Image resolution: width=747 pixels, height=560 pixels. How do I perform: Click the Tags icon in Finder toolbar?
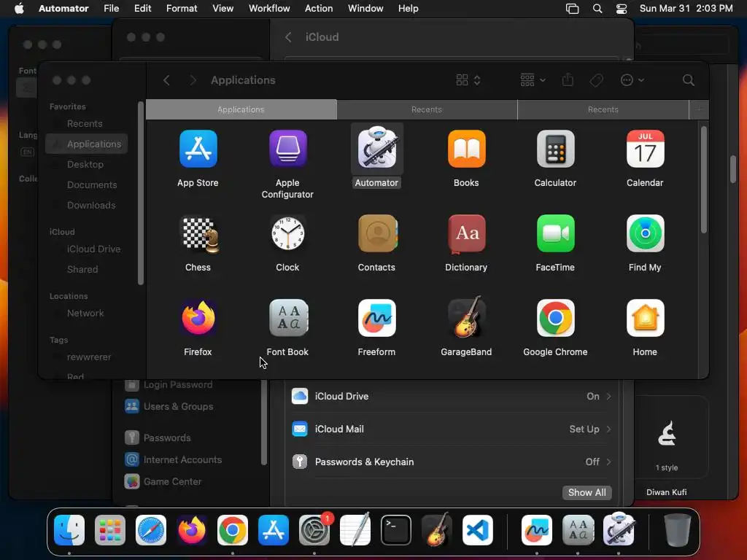pos(596,80)
